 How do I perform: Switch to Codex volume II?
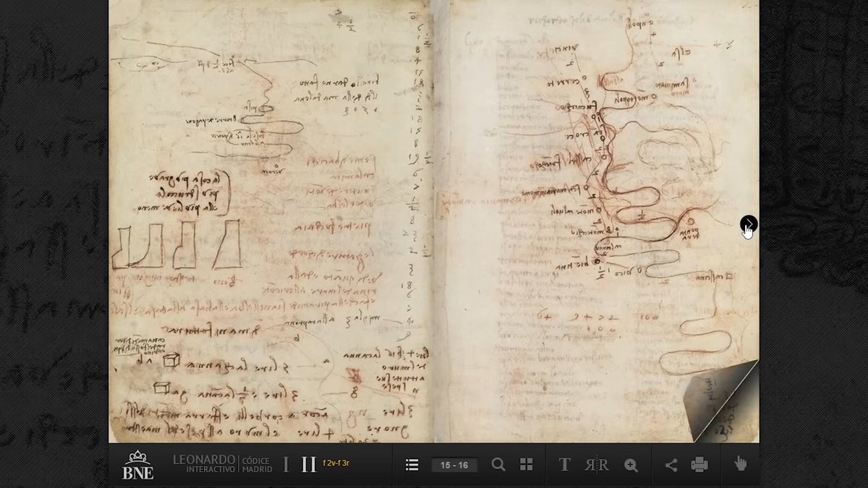point(309,465)
